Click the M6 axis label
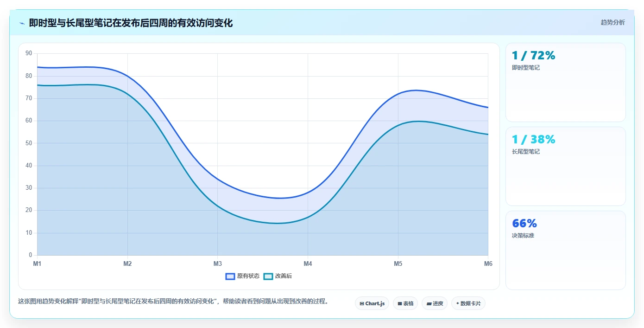This screenshot has width=644, height=328. [488, 264]
